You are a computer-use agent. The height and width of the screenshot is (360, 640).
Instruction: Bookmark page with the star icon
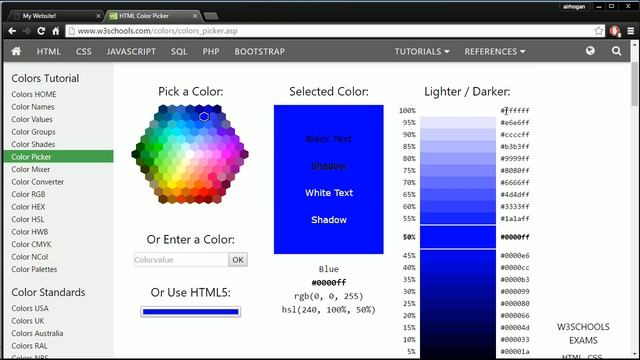click(599, 31)
